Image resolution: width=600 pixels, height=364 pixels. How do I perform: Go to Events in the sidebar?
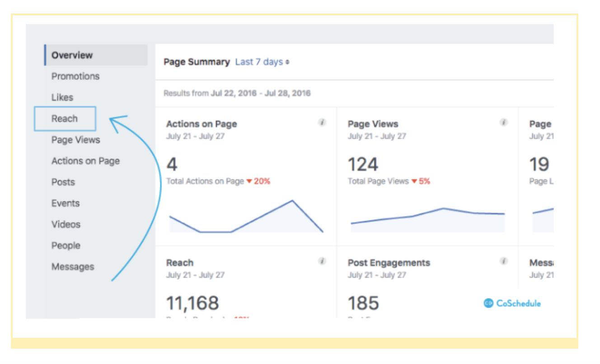(x=66, y=204)
